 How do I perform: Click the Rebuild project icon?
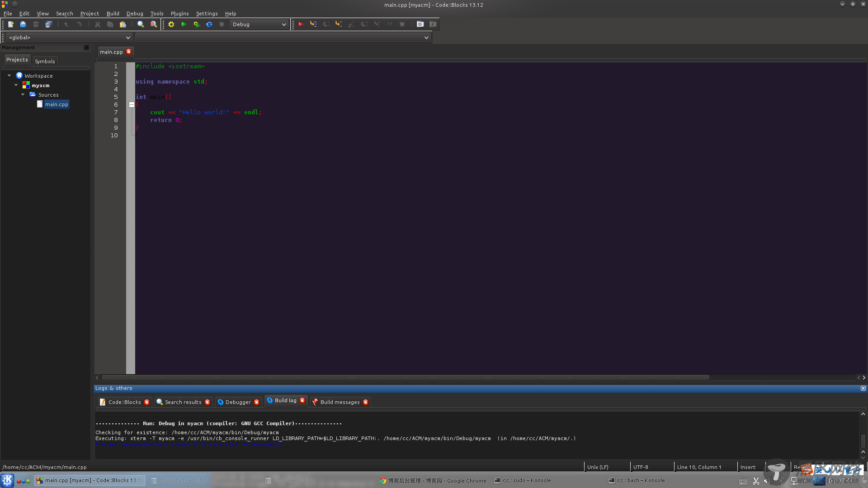pyautogui.click(x=209, y=24)
